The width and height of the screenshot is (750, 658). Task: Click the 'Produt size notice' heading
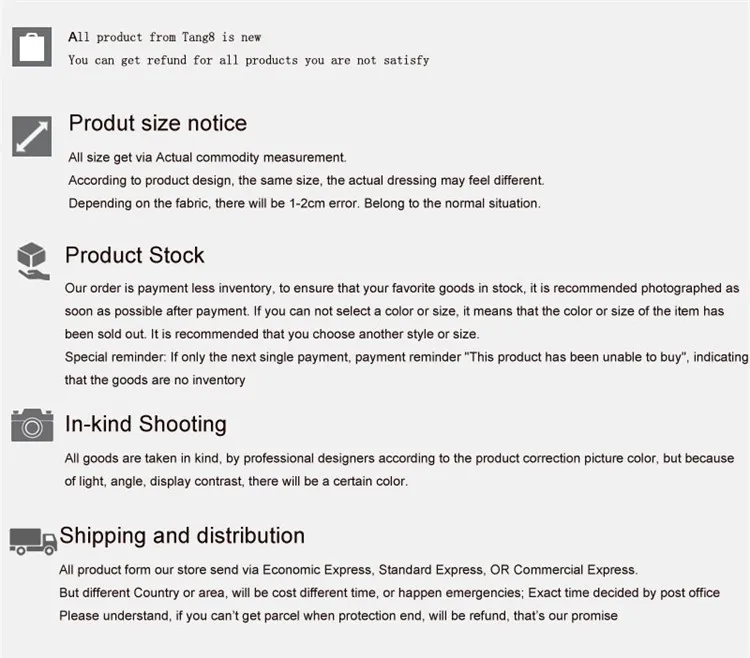point(158,123)
